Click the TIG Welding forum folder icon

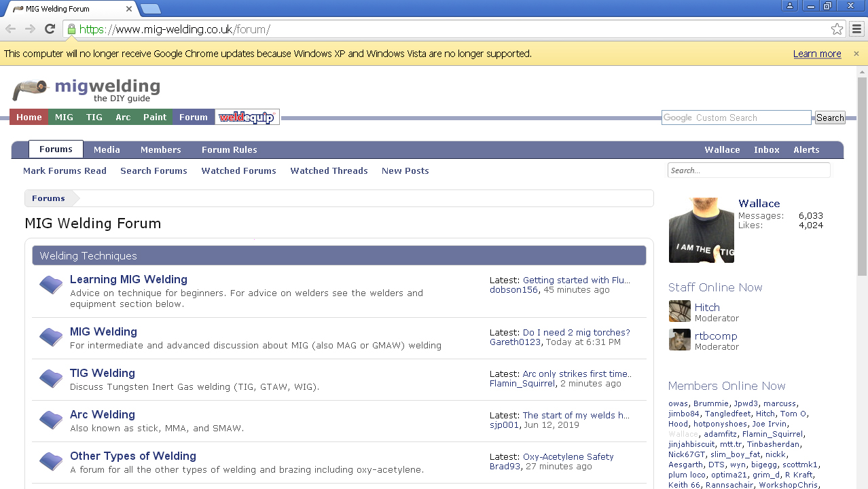pyautogui.click(x=51, y=379)
